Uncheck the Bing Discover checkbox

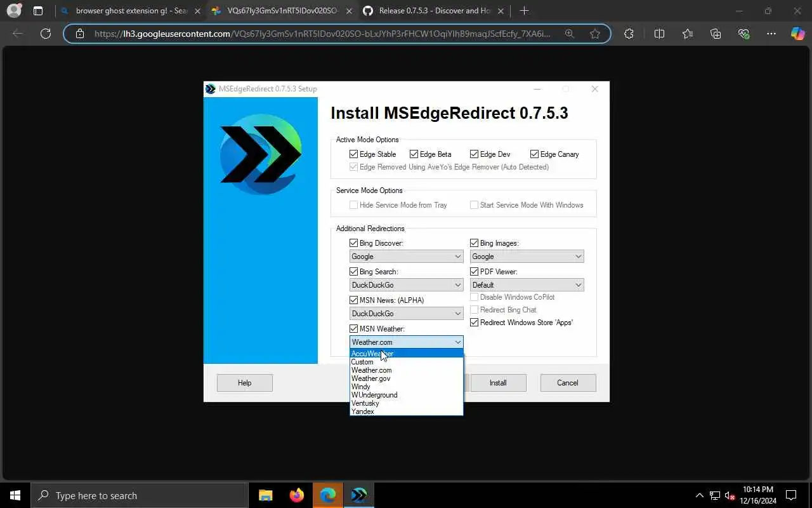pos(354,243)
